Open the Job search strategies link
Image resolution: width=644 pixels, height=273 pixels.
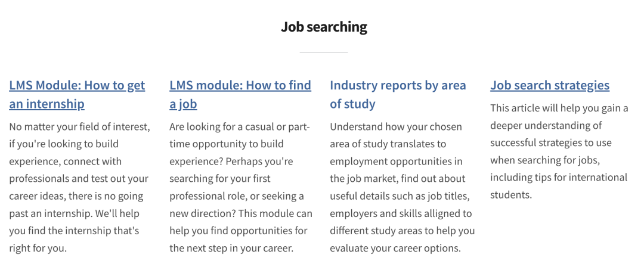tap(550, 85)
